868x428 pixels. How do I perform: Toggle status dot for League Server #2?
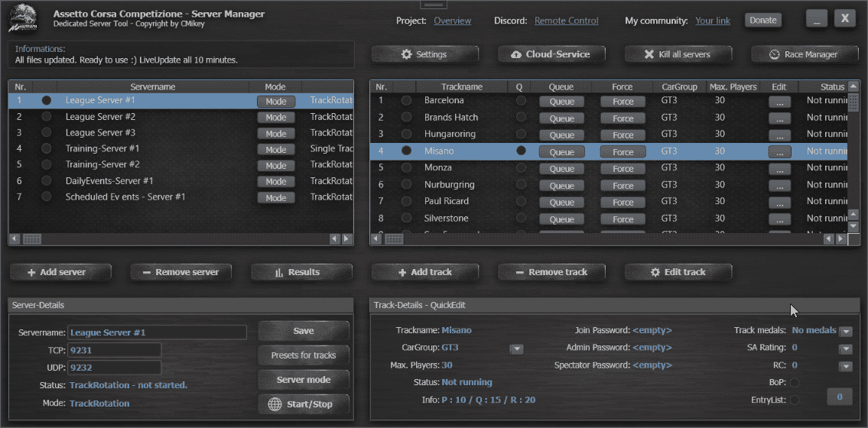(x=47, y=117)
